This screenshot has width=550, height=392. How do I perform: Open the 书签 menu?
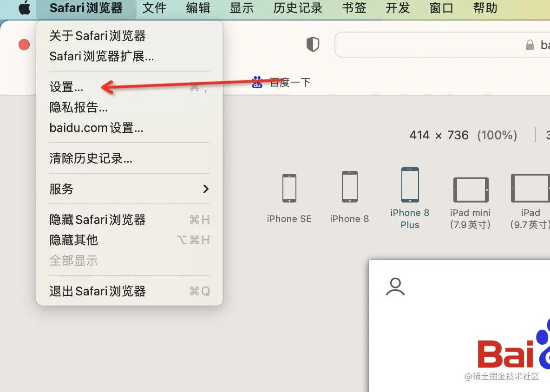354,8
